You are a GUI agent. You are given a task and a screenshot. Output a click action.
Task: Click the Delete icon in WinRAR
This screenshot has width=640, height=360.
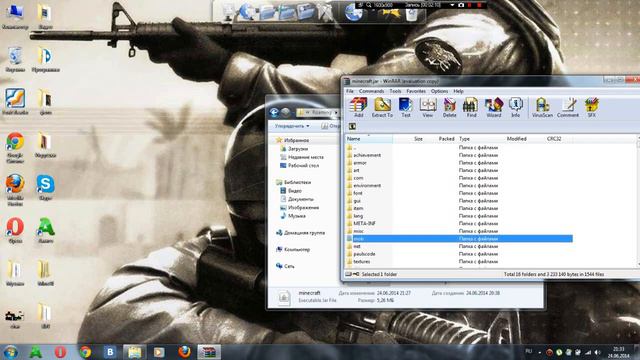(x=449, y=107)
